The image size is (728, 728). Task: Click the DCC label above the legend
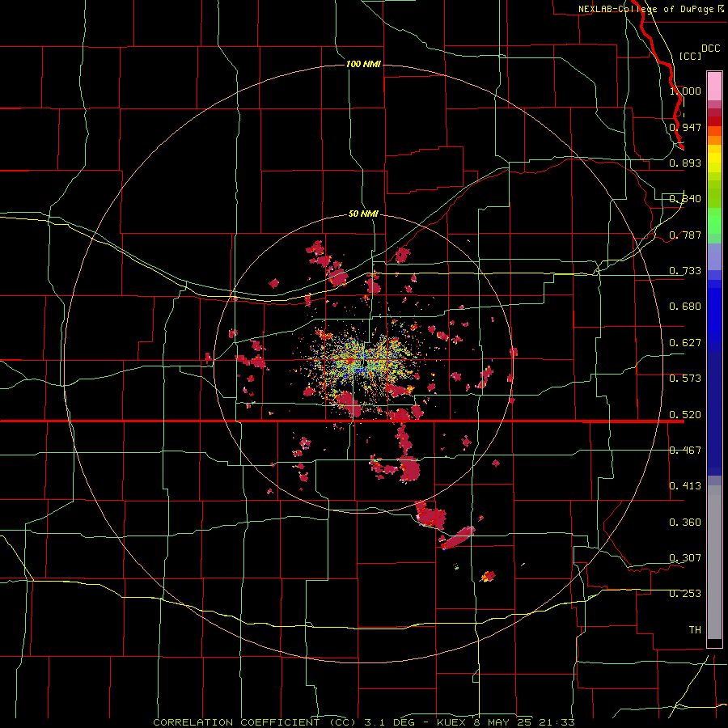point(711,49)
